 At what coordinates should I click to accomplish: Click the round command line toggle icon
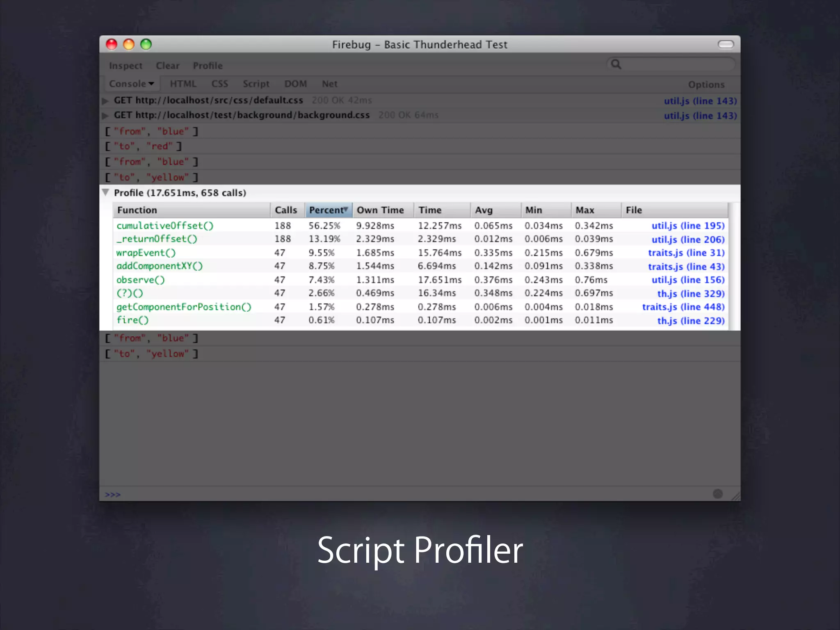tap(718, 494)
